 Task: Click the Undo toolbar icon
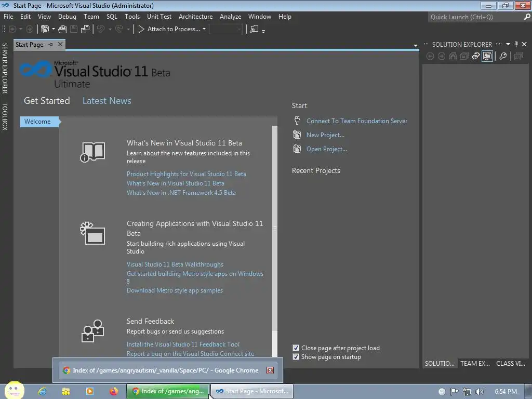[x=101, y=29]
